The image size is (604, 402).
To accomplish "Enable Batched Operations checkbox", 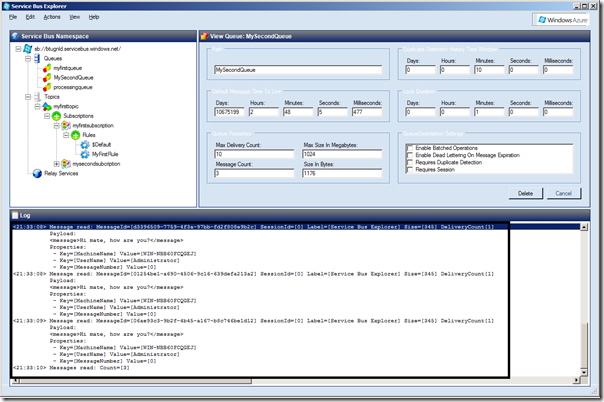I will pos(408,148).
